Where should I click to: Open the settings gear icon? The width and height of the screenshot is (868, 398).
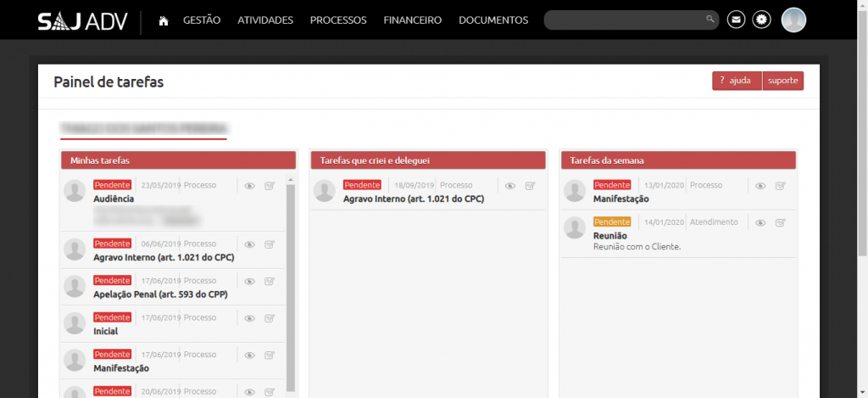[762, 20]
